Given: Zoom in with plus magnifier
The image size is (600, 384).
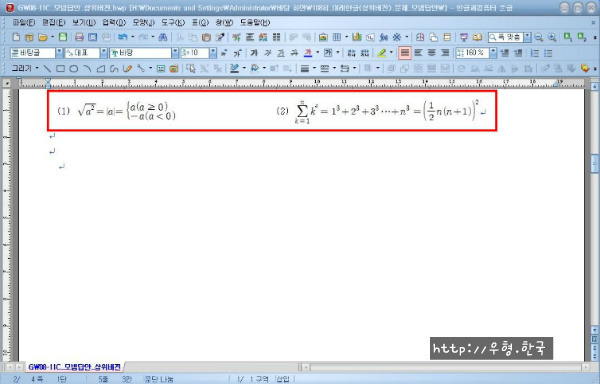Looking at the screenshot, I should pyautogui.click(x=552, y=37).
